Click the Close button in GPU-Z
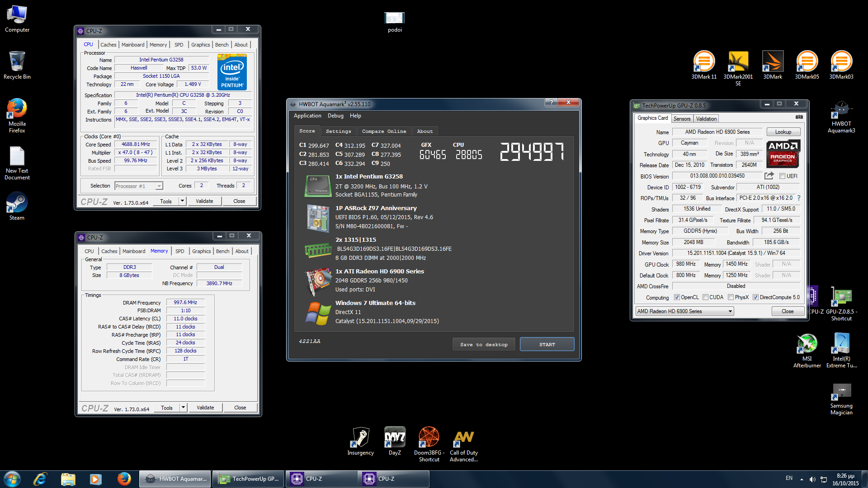Screen dimensions: 868x488 point(788,311)
